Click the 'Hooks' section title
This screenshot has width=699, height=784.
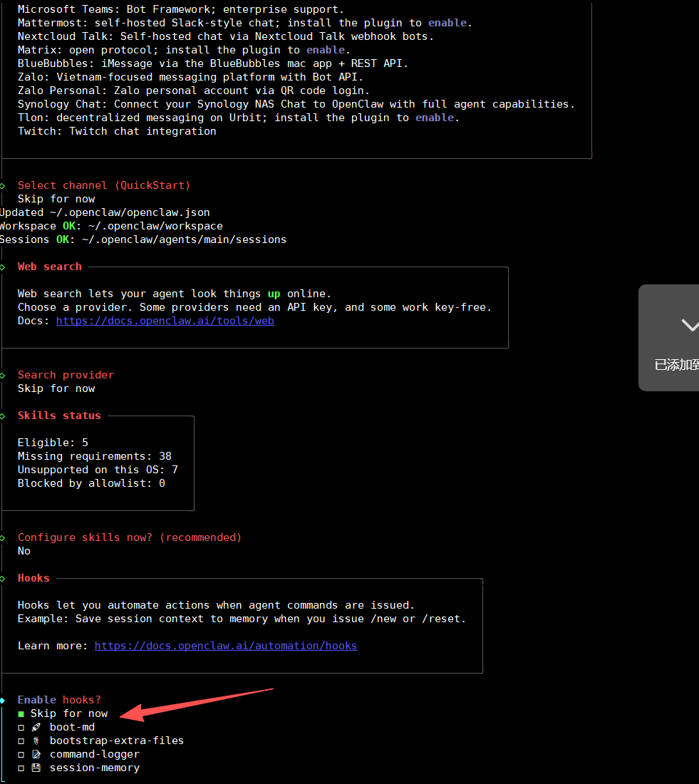[x=33, y=578]
